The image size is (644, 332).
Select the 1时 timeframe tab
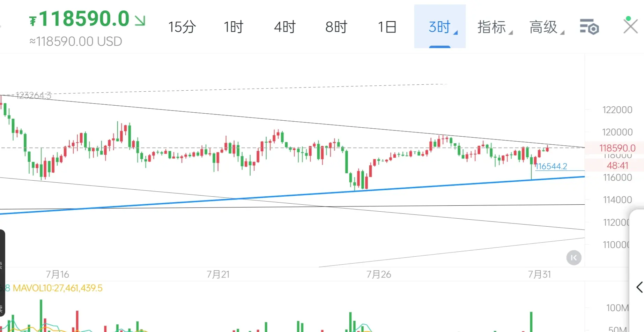(x=233, y=27)
